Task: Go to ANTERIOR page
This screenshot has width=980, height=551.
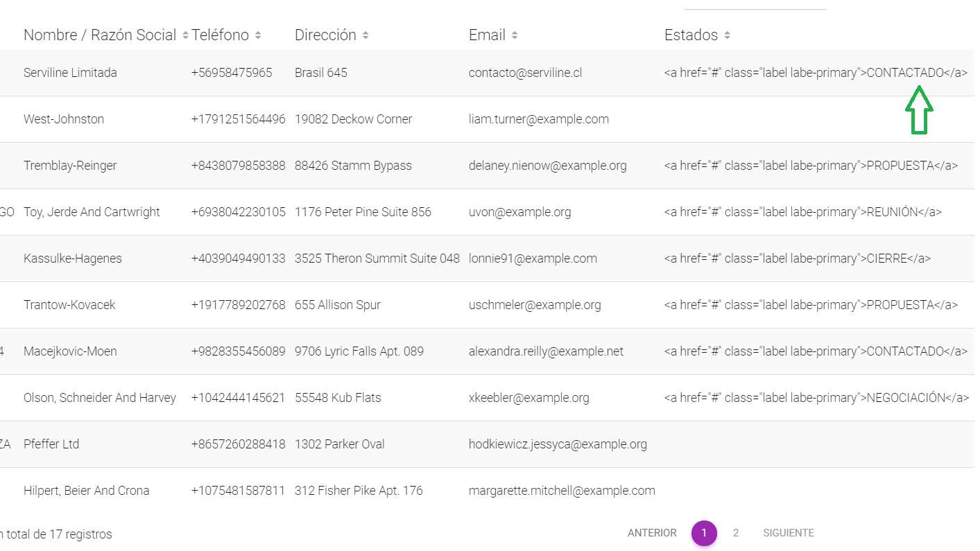Action: [x=652, y=533]
